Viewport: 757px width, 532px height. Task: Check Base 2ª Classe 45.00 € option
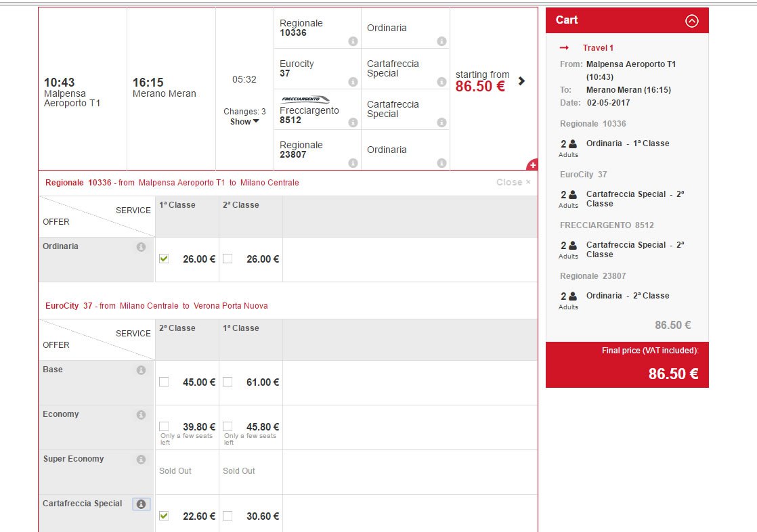pos(164,382)
